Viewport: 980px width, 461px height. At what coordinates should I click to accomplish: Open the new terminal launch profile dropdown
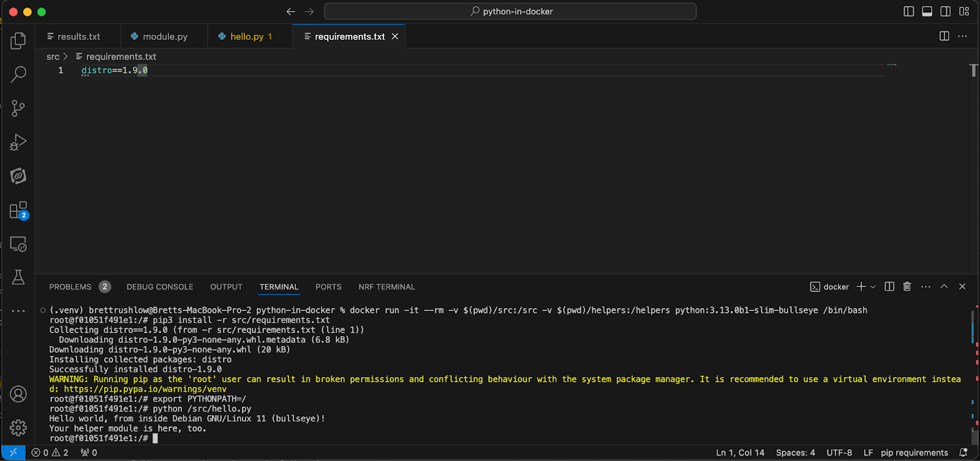coord(873,287)
